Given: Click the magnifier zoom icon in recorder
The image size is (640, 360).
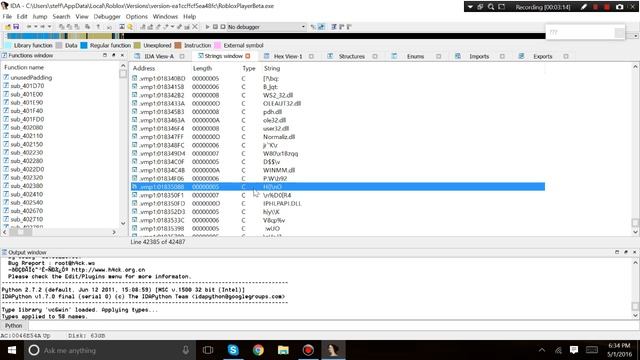Looking at the screenshot, I should coord(491,7).
